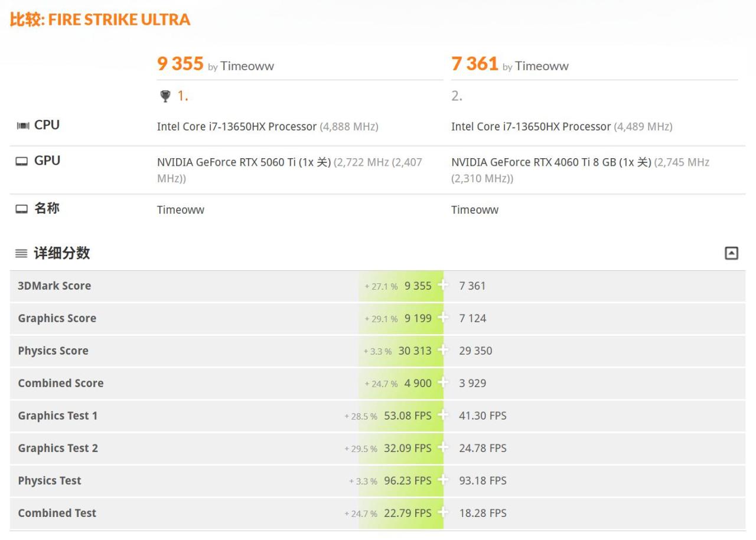The image size is (756, 540).
Task: Click the trophy icon beside rank 1
Action: 165,96
